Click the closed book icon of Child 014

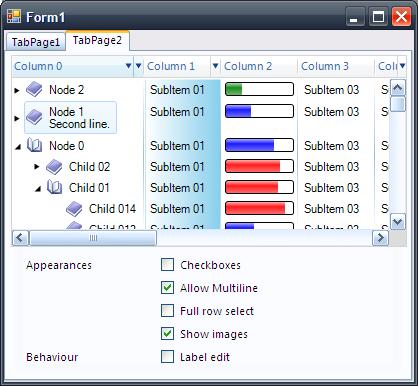click(x=74, y=209)
